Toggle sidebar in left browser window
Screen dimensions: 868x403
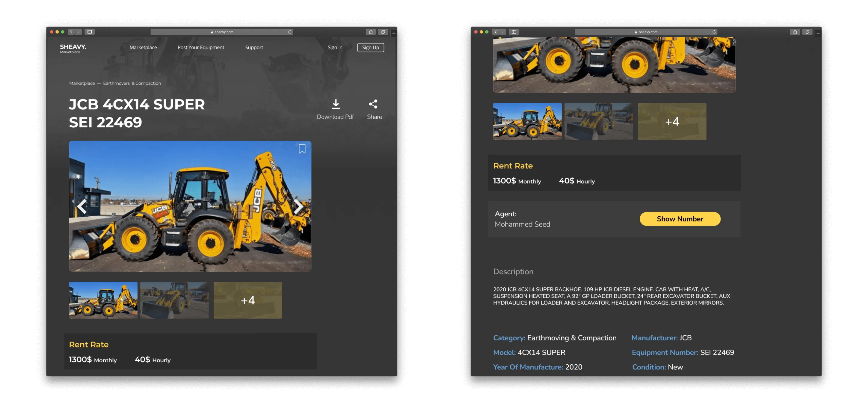[x=90, y=32]
